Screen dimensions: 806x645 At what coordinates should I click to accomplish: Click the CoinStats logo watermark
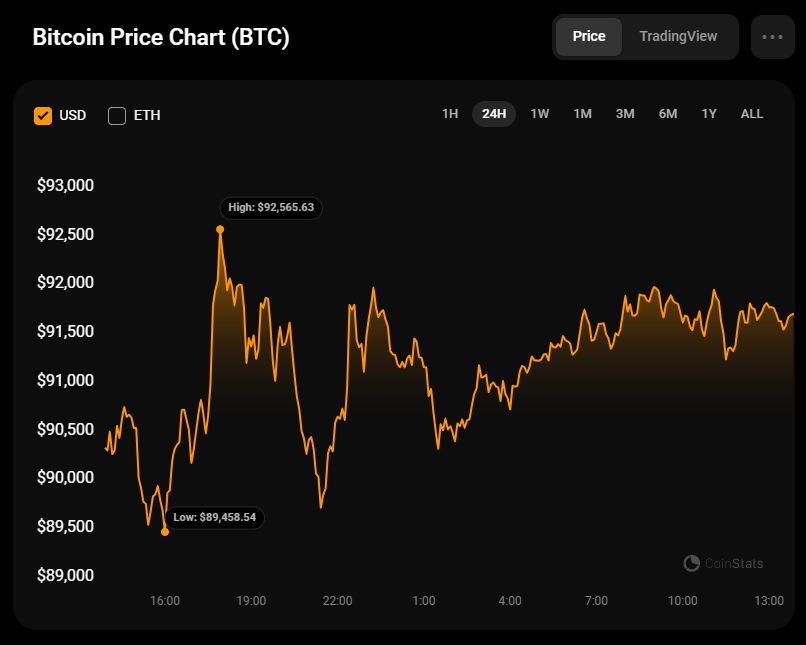coord(723,563)
